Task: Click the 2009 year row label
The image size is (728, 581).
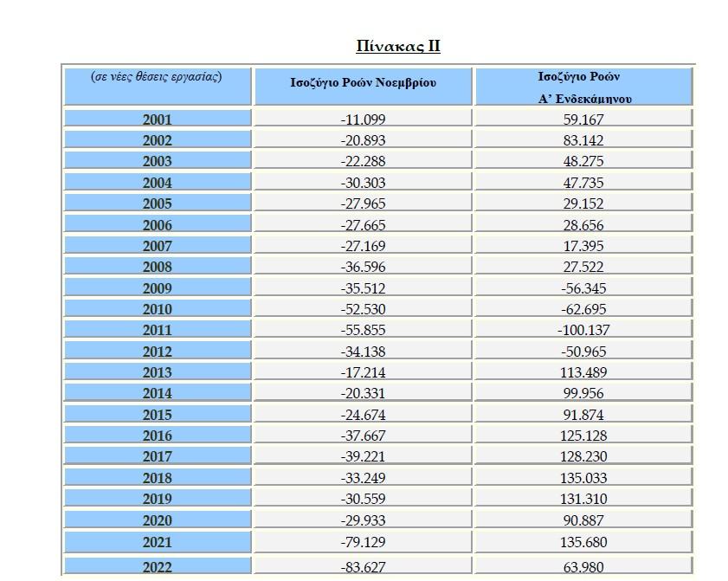Action: [x=158, y=287]
